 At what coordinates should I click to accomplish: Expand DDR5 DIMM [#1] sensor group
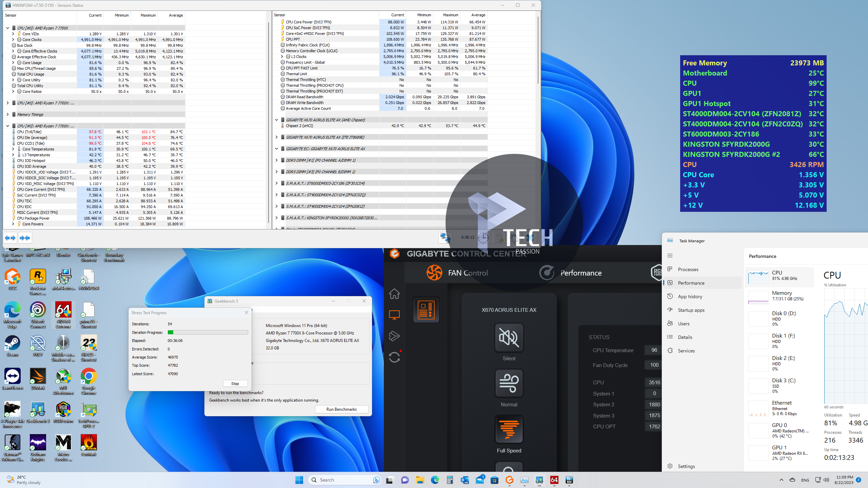[x=276, y=160]
